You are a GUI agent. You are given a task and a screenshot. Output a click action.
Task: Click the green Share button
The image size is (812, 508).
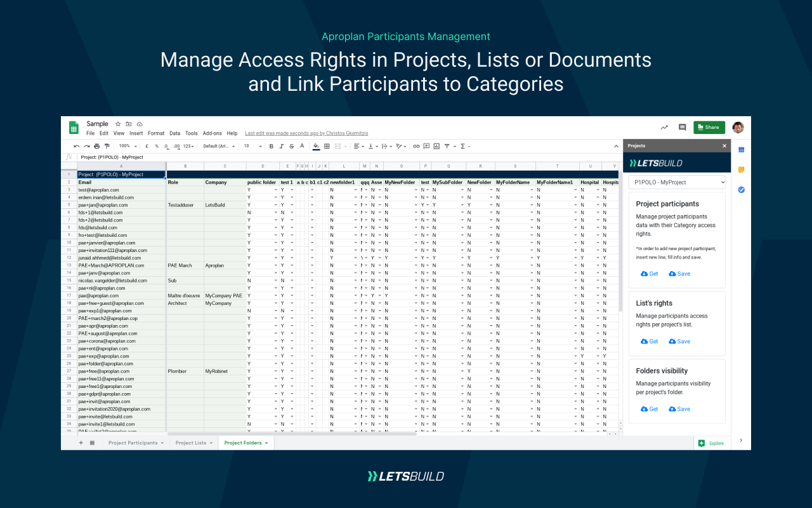709,127
